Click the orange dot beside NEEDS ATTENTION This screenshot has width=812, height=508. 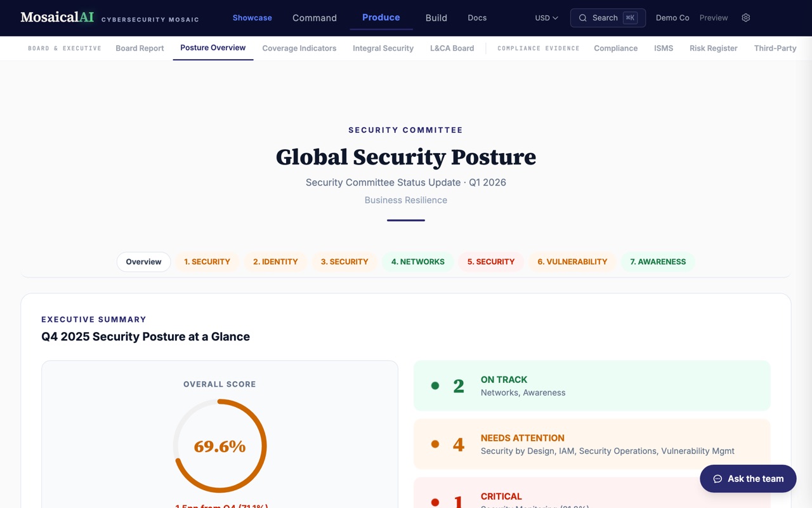click(x=435, y=444)
